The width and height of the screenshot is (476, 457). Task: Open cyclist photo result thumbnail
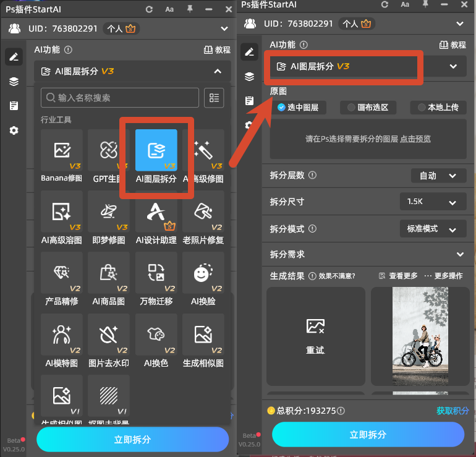click(x=420, y=336)
